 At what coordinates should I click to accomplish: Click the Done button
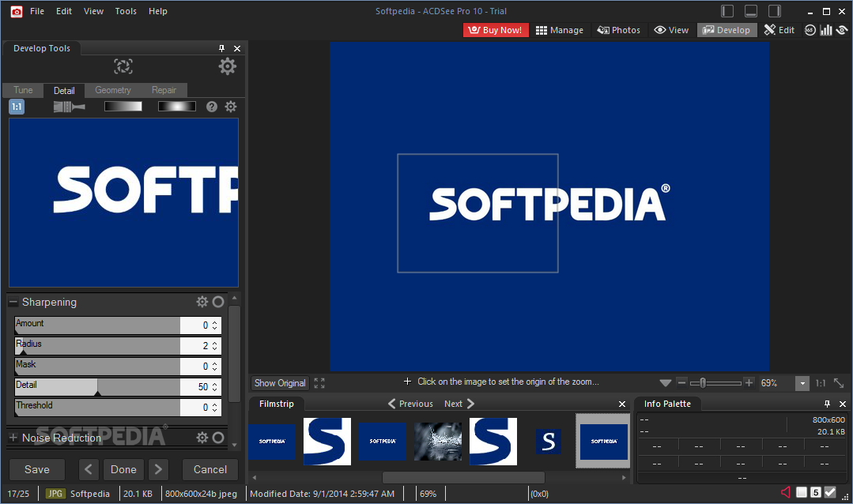pos(123,470)
